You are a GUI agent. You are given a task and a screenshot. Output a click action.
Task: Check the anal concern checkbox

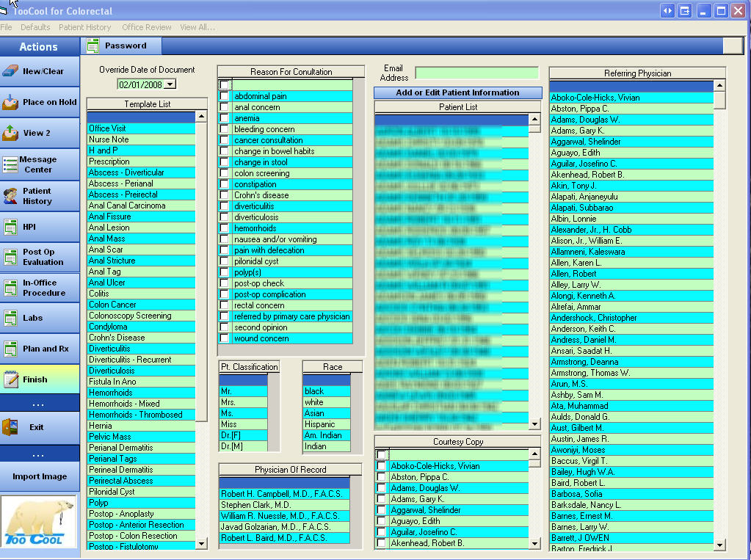(224, 107)
